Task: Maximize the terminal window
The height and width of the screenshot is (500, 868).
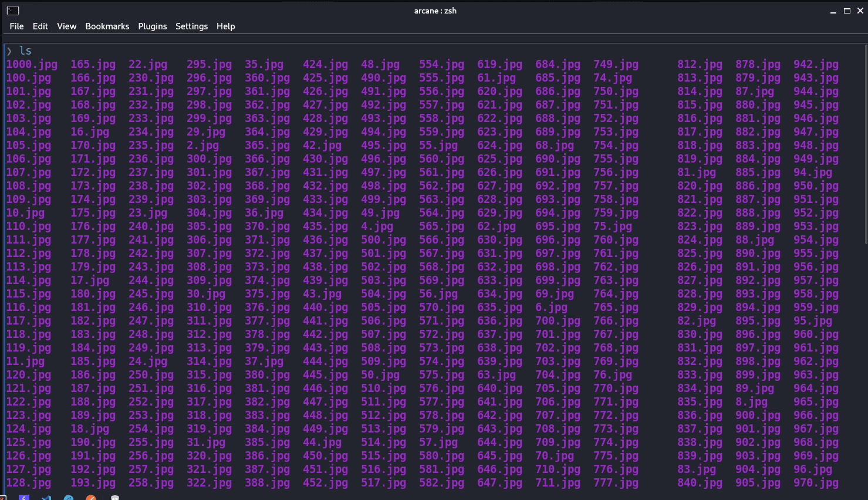Action: (x=847, y=11)
